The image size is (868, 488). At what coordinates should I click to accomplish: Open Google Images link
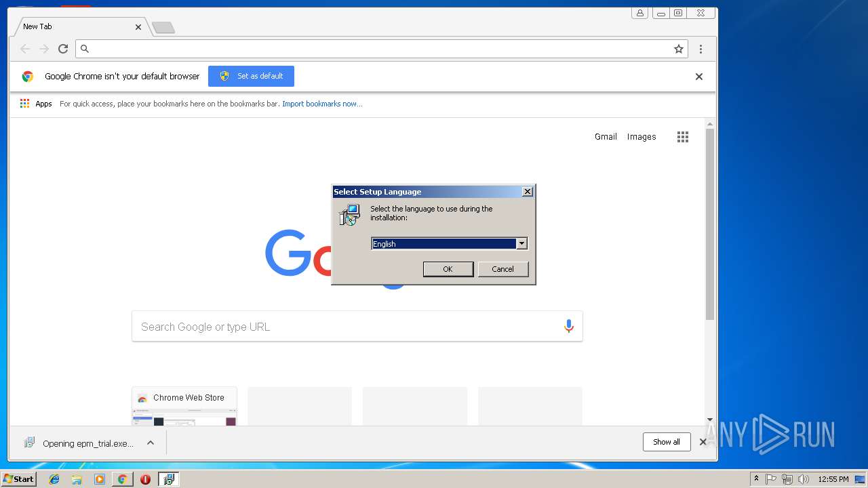[642, 137]
